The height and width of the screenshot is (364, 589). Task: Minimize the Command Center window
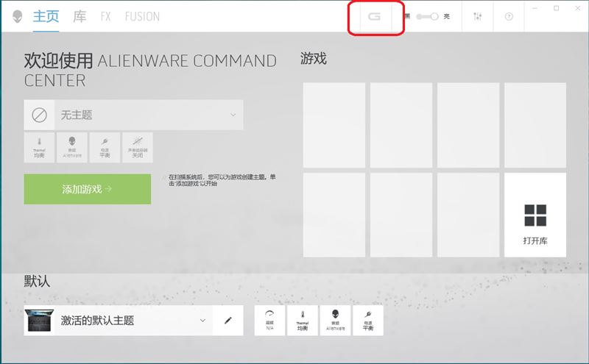[535, 8]
